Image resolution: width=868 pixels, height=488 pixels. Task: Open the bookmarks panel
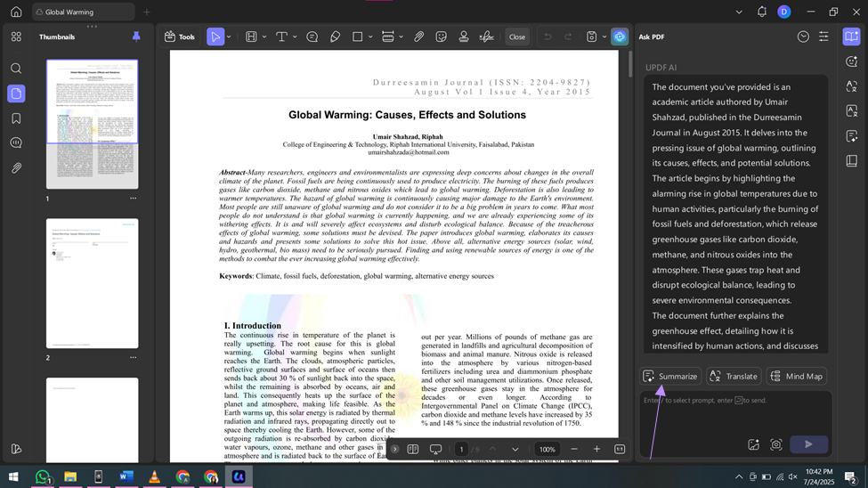(x=16, y=118)
